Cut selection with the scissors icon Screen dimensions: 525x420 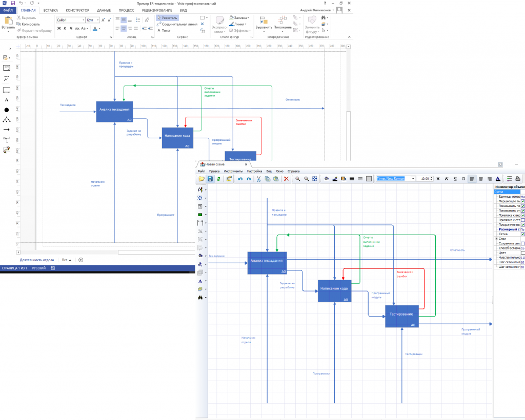tap(258, 179)
